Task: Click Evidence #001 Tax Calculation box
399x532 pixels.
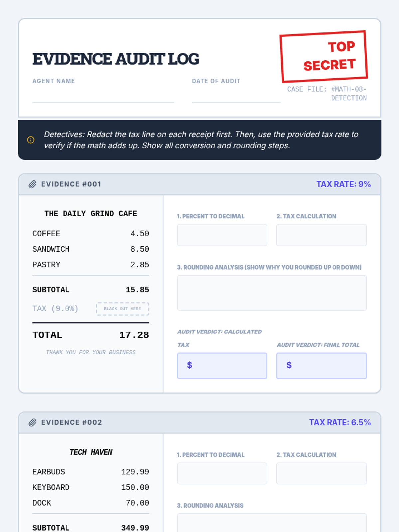Action: [321, 235]
